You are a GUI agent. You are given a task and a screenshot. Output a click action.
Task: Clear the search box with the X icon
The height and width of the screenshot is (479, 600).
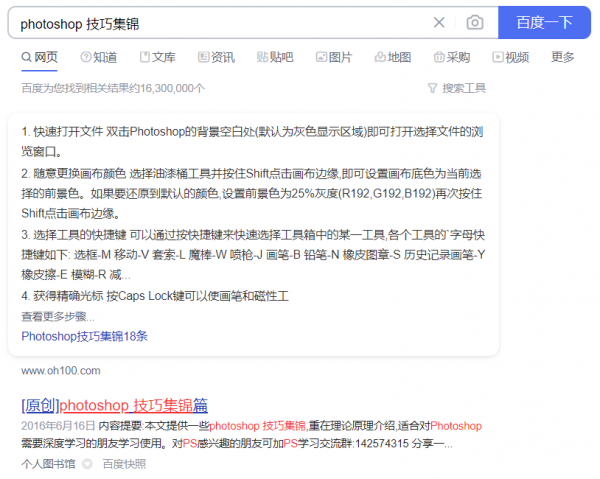click(439, 22)
